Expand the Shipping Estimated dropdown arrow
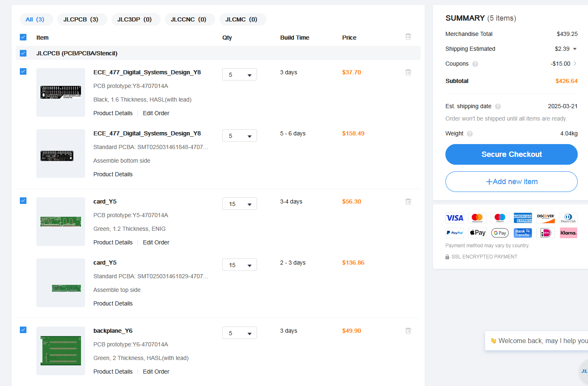This screenshot has width=588, height=386. coord(574,49)
